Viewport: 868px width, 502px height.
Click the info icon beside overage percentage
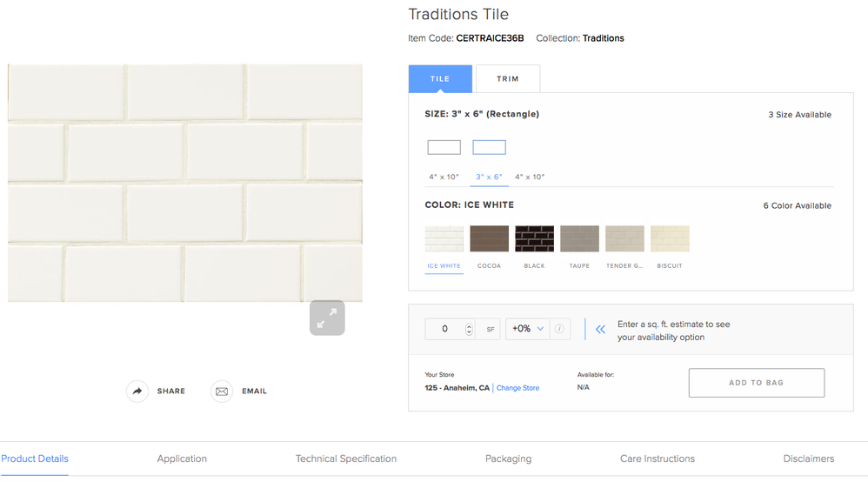(559, 329)
